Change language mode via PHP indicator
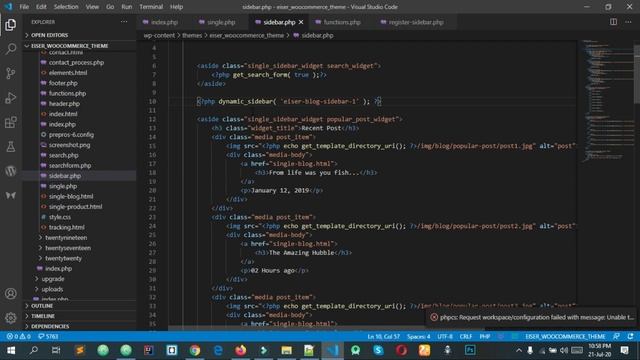The height and width of the screenshot is (360, 640). (484, 336)
